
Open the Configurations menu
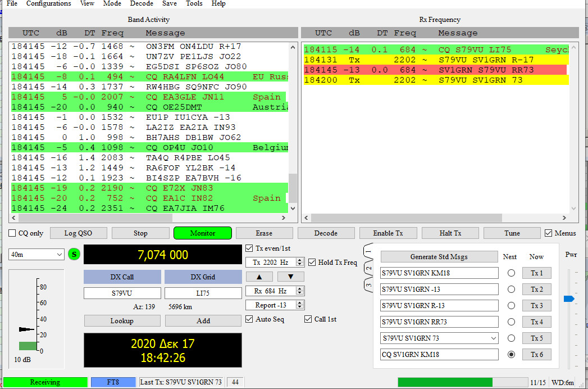48,3
